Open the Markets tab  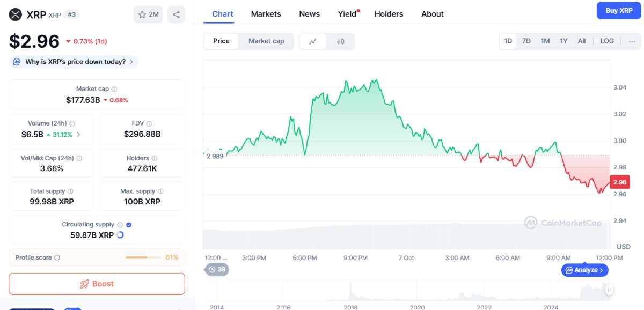pos(266,14)
